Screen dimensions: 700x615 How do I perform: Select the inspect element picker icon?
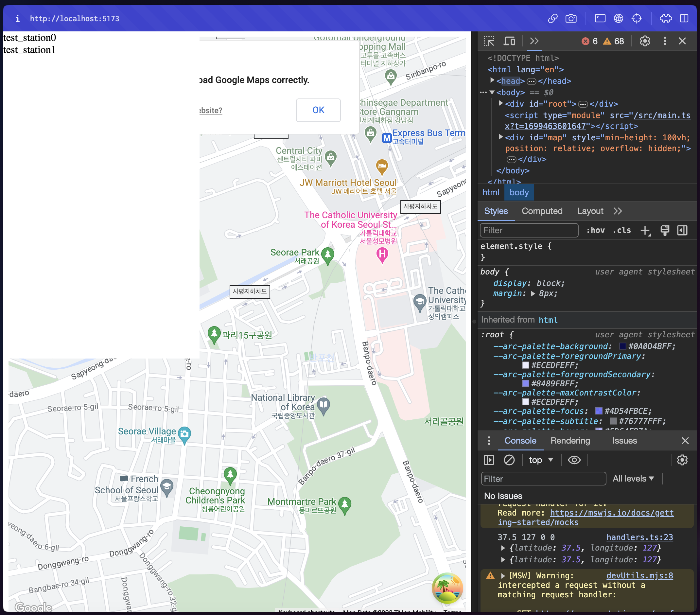(x=489, y=41)
